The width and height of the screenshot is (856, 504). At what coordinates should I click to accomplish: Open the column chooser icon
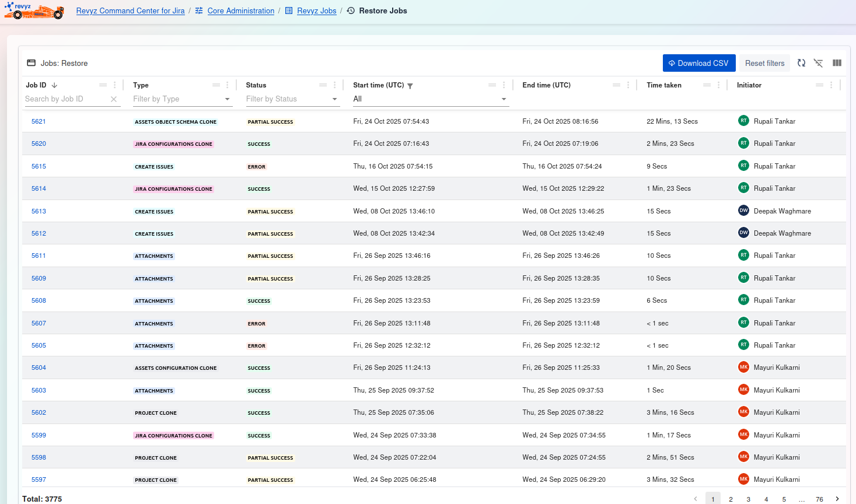pos(837,63)
